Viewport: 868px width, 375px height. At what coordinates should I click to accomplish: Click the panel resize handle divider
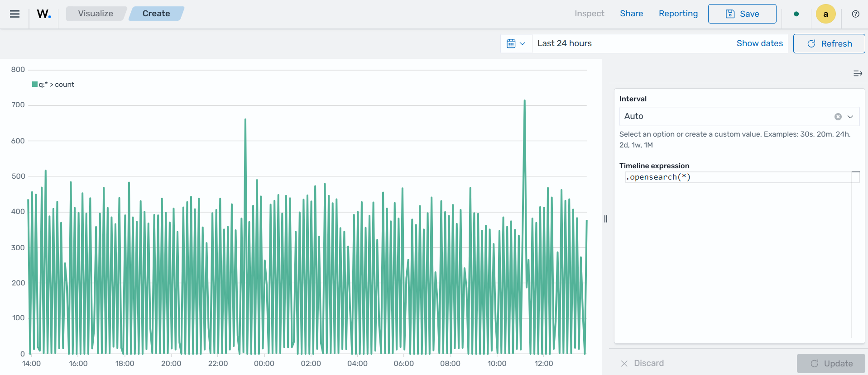[x=605, y=219]
